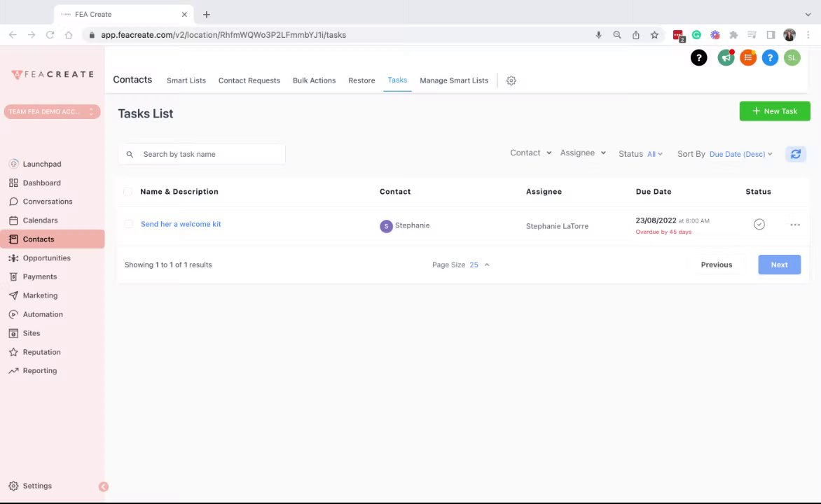Click the refresh tasks list icon
Screen dimensions: 821x504
pos(795,154)
